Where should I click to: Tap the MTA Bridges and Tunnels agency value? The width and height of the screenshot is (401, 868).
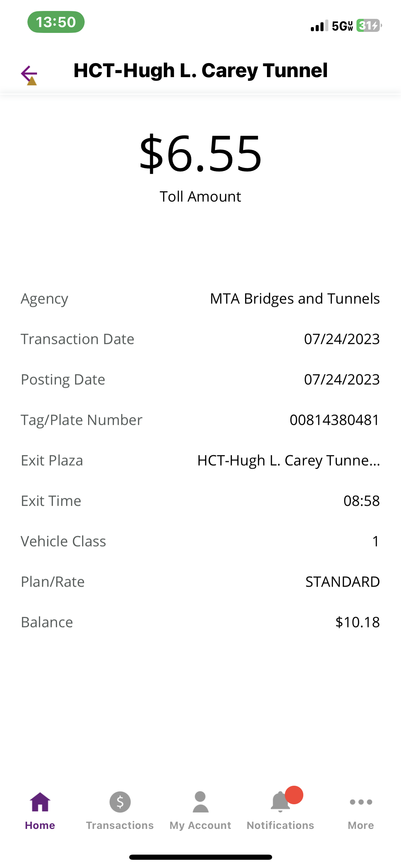295,299
